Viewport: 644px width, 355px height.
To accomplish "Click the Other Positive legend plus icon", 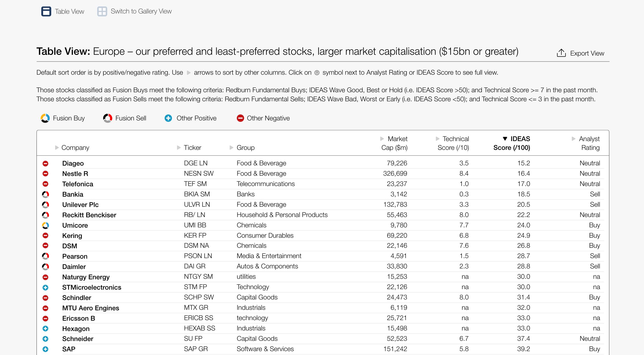I will pos(168,118).
